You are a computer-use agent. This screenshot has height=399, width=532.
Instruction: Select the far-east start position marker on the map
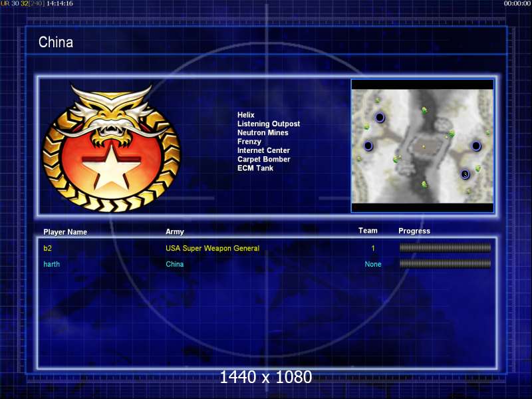[x=476, y=146]
